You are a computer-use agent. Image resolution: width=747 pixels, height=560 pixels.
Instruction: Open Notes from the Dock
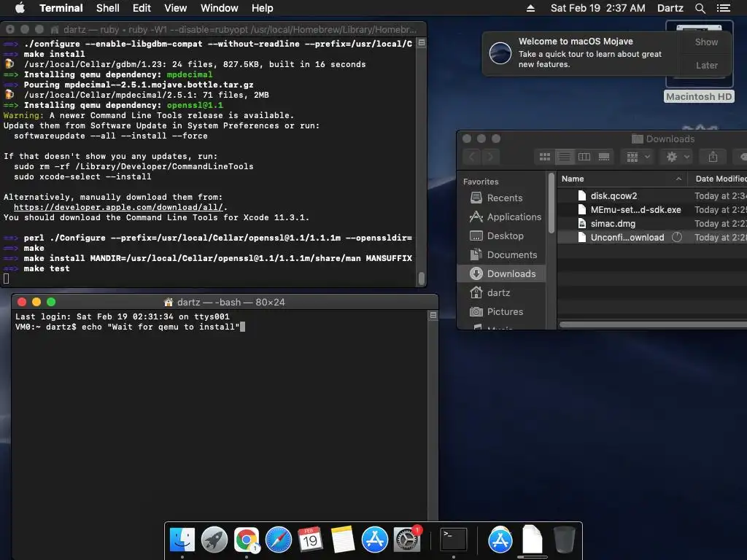[343, 540]
